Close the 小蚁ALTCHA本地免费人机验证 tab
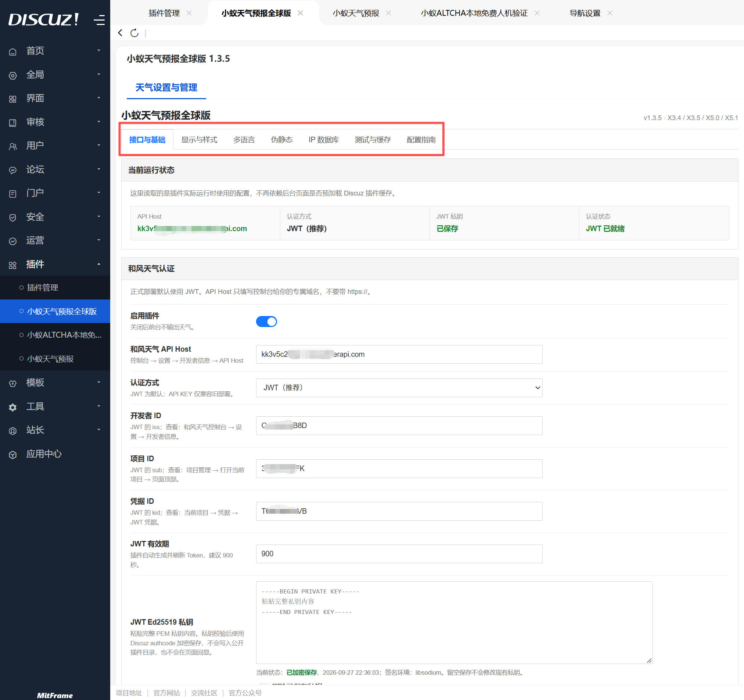 coord(537,13)
